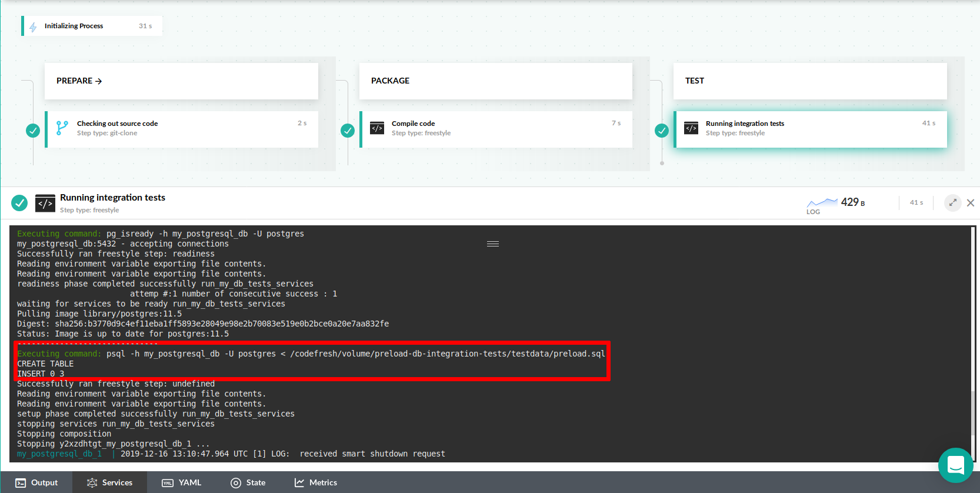Expand the PREPARE stage arrow
This screenshot has height=493, width=980.
(98, 81)
